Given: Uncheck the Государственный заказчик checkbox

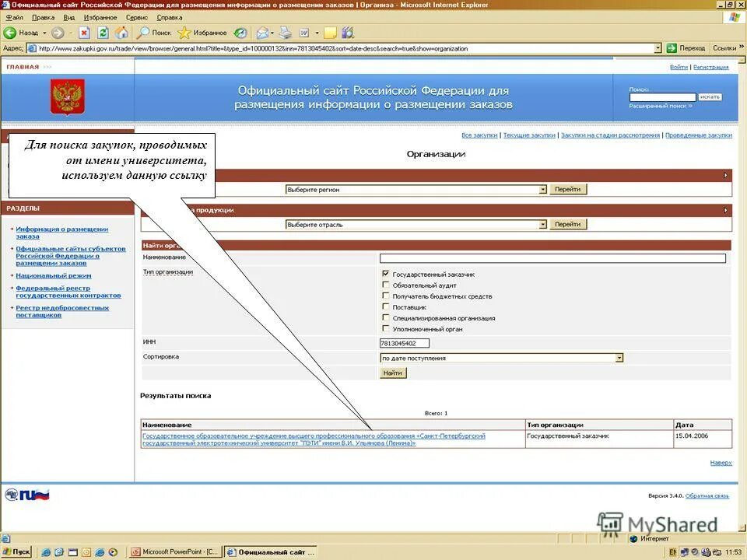Looking at the screenshot, I should click(385, 273).
